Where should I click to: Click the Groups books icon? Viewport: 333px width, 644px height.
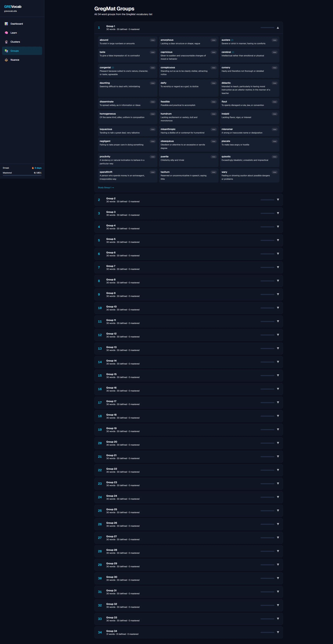[6, 51]
